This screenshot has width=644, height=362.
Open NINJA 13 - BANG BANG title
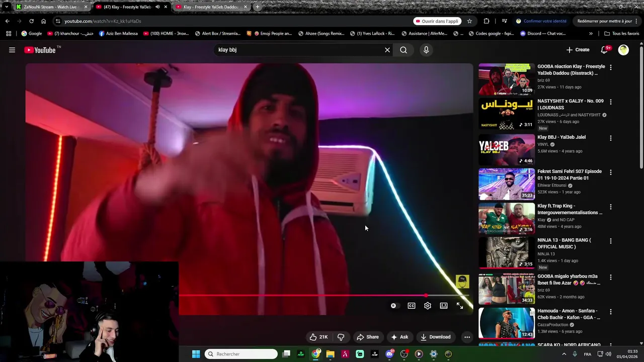pos(564,243)
